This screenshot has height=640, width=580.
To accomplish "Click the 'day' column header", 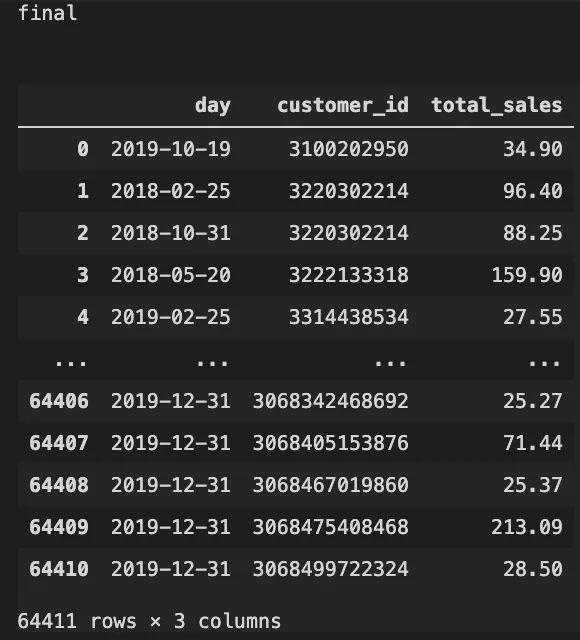I will click(x=213, y=106).
